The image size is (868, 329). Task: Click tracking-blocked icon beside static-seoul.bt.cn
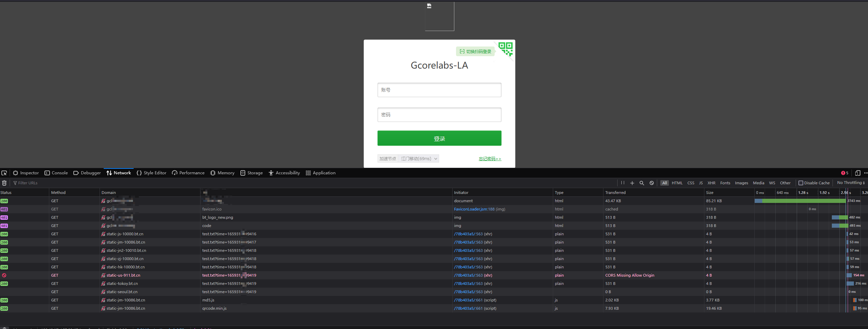103,292
